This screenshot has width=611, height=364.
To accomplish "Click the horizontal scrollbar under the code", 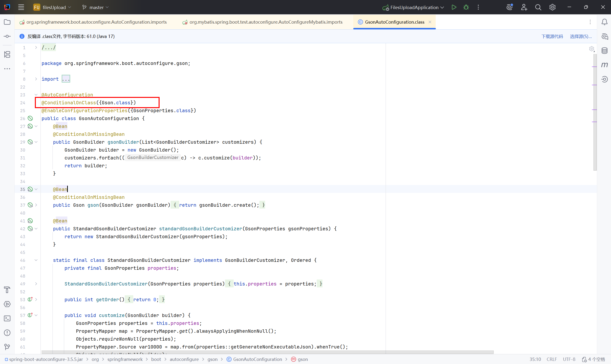I will click(x=267, y=352).
